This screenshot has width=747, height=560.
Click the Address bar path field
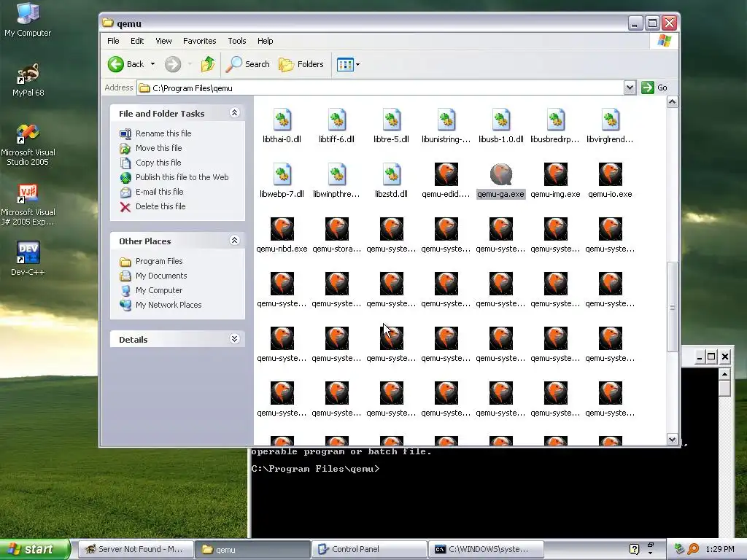tap(380, 88)
